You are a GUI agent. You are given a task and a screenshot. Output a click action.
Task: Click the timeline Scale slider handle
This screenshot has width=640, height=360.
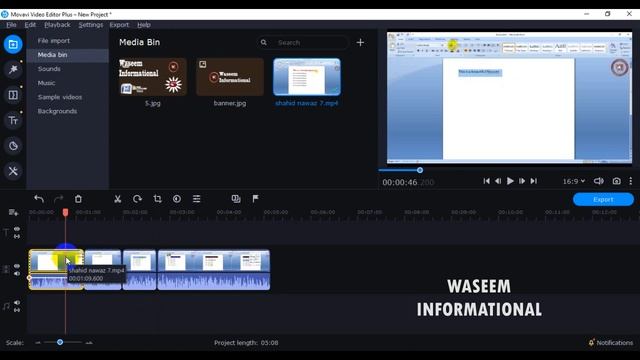60,342
